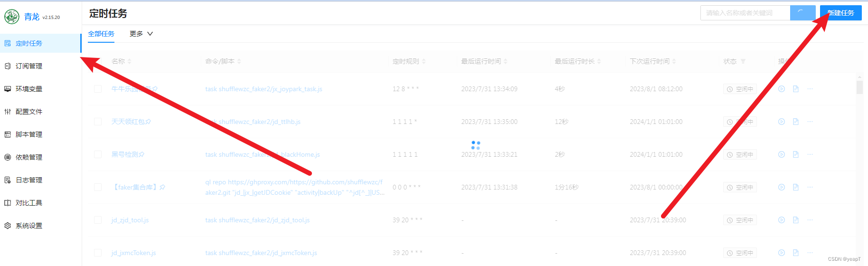
Task: Run the faker集合库 task play icon
Action: [x=782, y=187]
